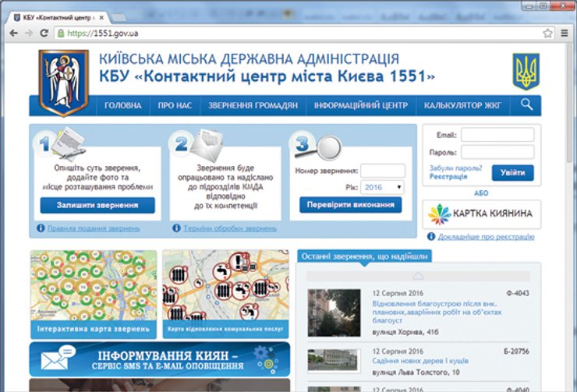
Task: Open the interactive appeals map thumbnail
Action: (93, 292)
